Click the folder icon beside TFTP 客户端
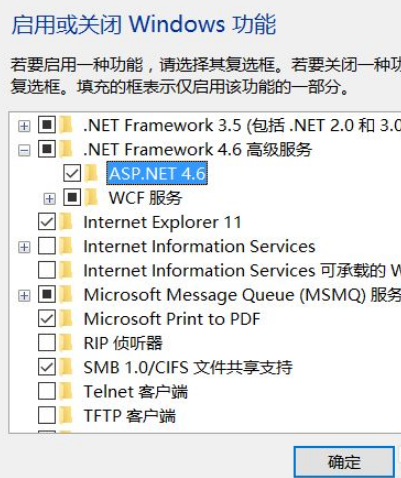Screen dimensions: 401x478 67,416
